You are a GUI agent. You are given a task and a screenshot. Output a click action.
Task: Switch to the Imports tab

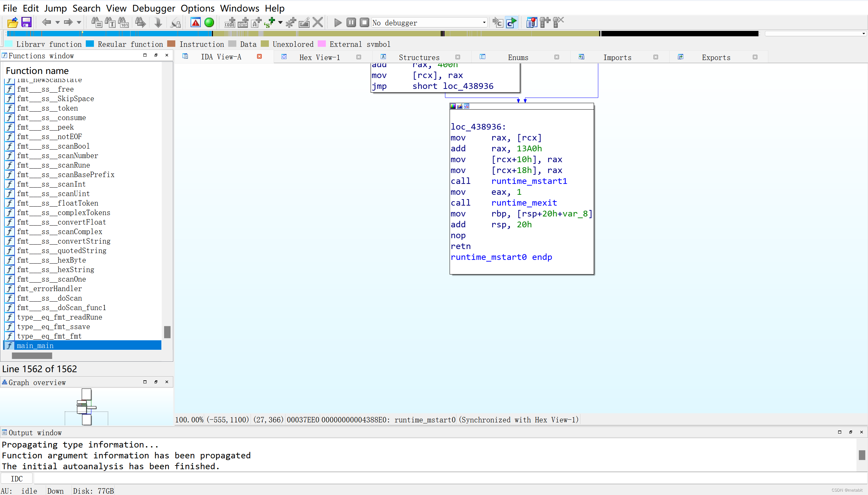click(617, 57)
